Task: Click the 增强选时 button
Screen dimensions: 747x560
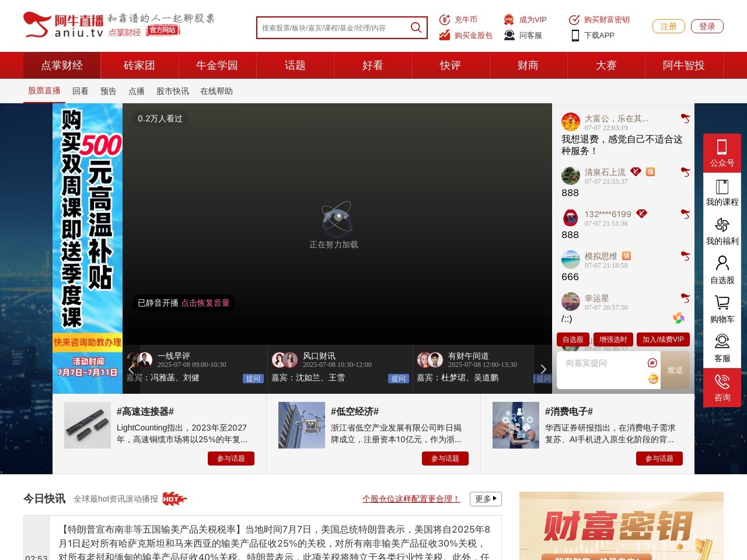Action: [x=613, y=339]
